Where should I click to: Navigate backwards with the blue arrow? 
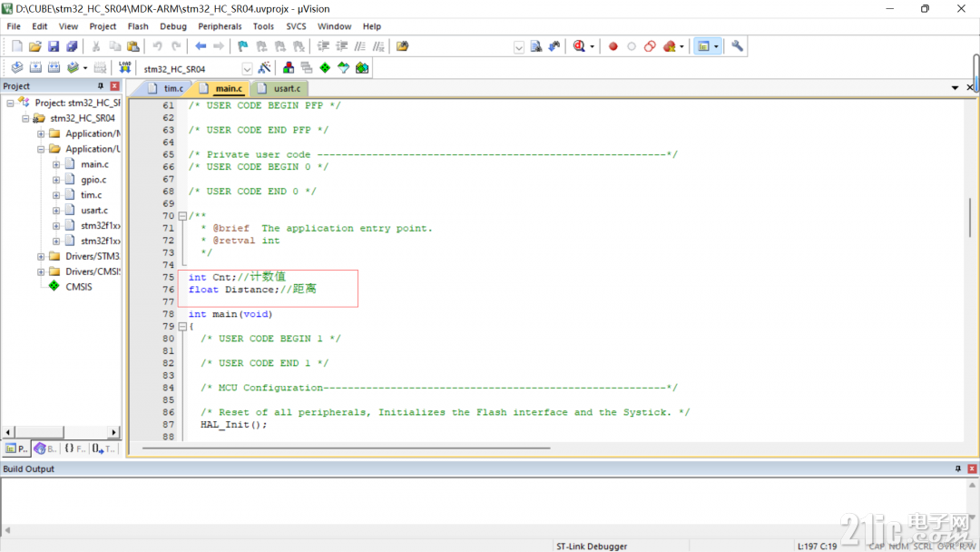click(x=201, y=46)
